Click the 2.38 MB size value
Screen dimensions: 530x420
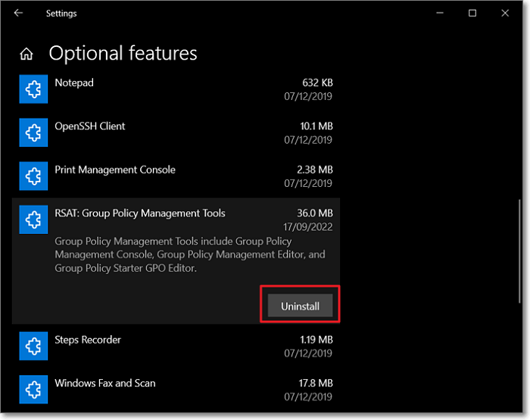[315, 170]
